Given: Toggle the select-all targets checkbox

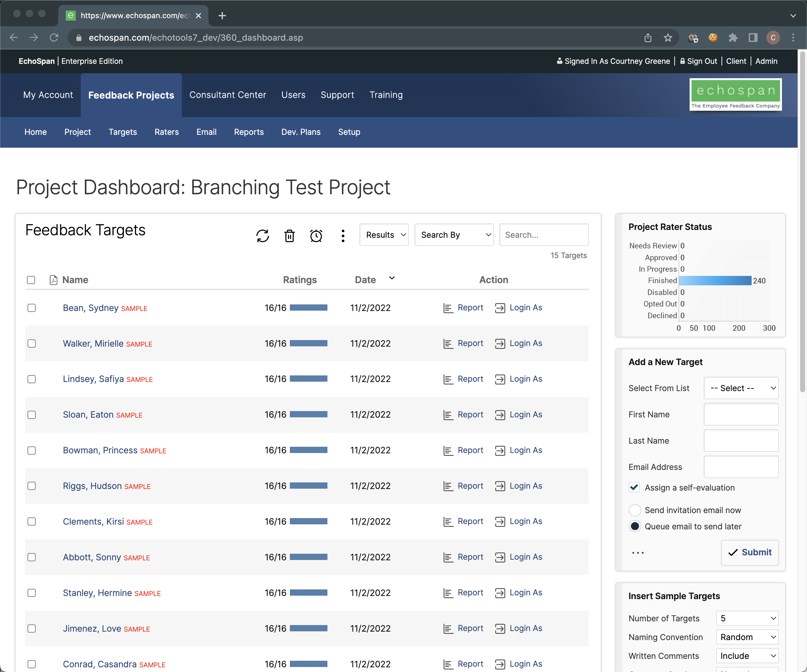Looking at the screenshot, I should click(x=31, y=280).
